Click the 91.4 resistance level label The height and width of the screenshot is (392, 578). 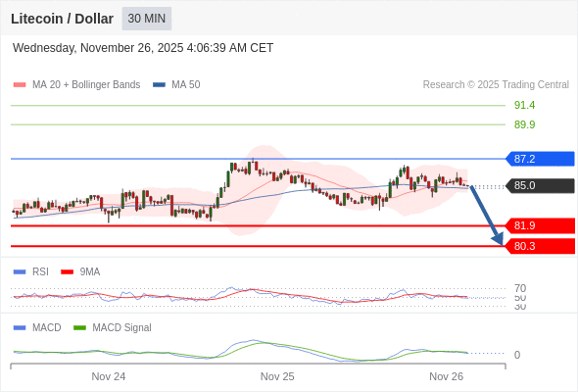click(524, 105)
